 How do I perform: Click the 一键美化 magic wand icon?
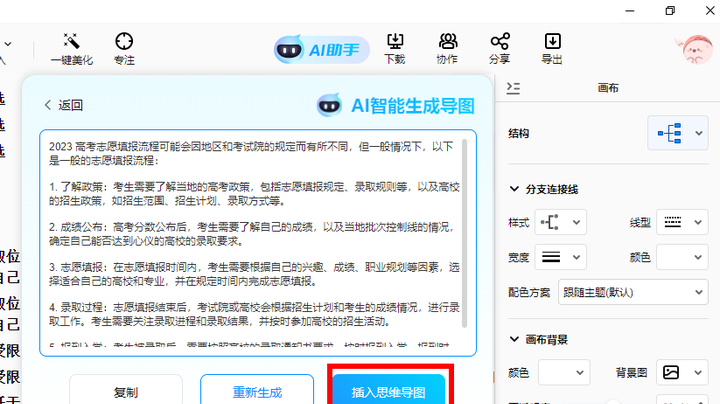[x=72, y=41]
